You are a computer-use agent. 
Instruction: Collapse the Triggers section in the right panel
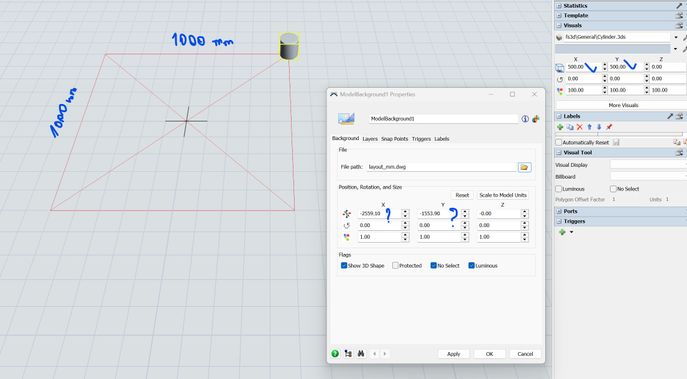tap(559, 221)
